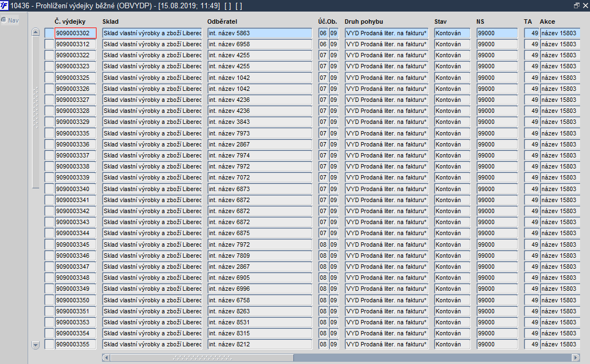Viewport: 590px width, 364px height.
Task: Click the NS 99000 field in row 9090003353
Action: point(497,322)
